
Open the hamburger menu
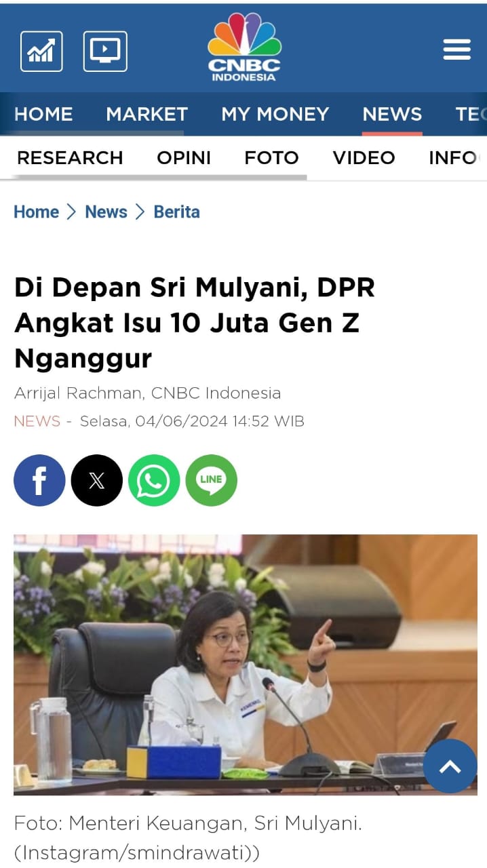(x=456, y=50)
